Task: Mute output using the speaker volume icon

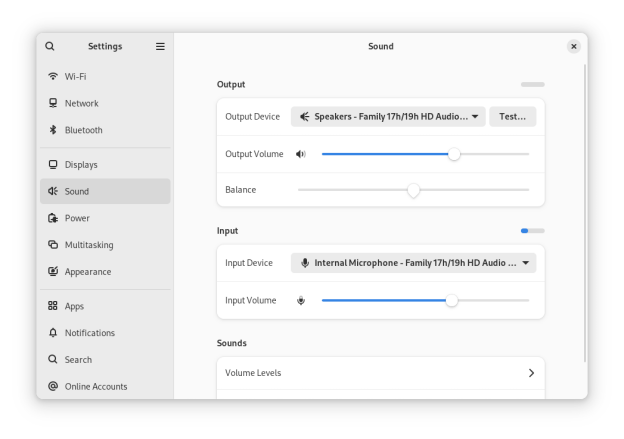Action: pos(301,154)
